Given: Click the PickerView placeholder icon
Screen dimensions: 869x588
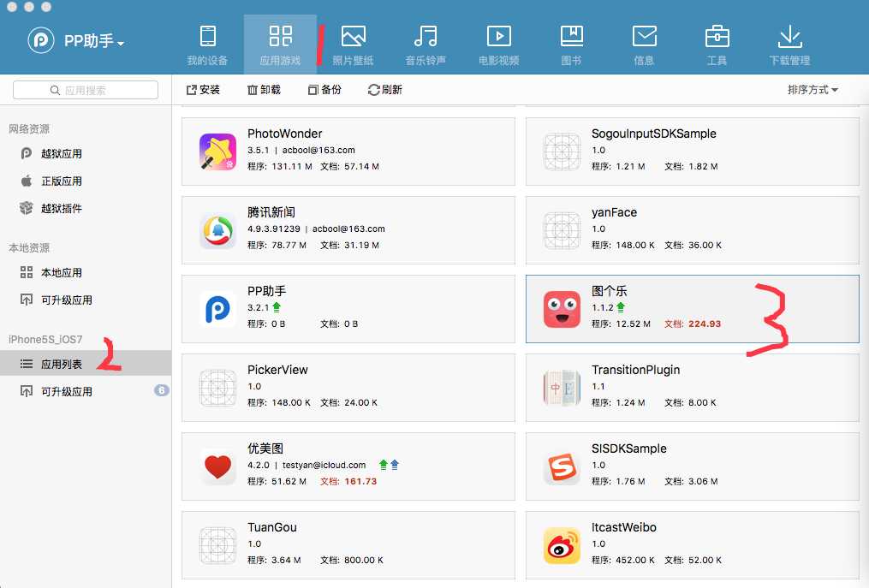Looking at the screenshot, I should pyautogui.click(x=217, y=388).
